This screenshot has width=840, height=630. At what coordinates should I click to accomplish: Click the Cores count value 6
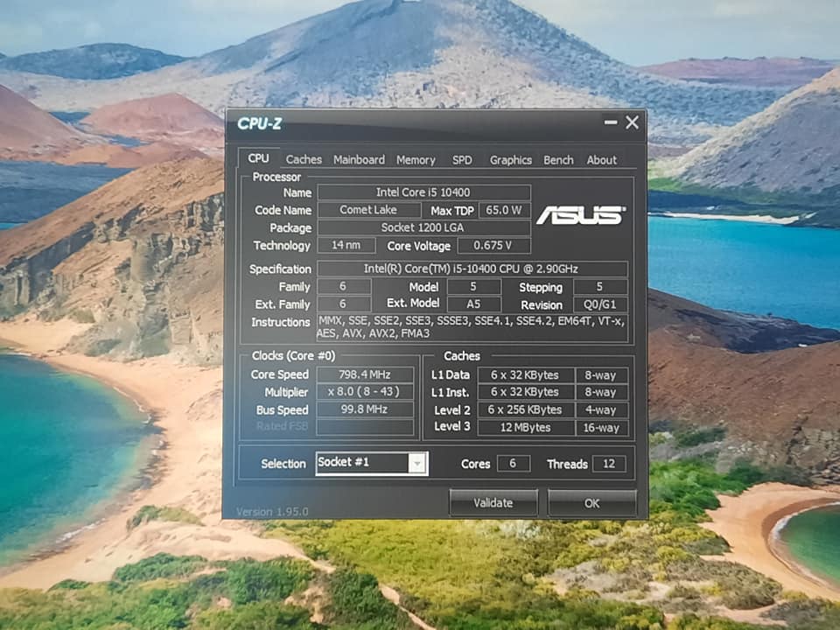[x=514, y=464]
